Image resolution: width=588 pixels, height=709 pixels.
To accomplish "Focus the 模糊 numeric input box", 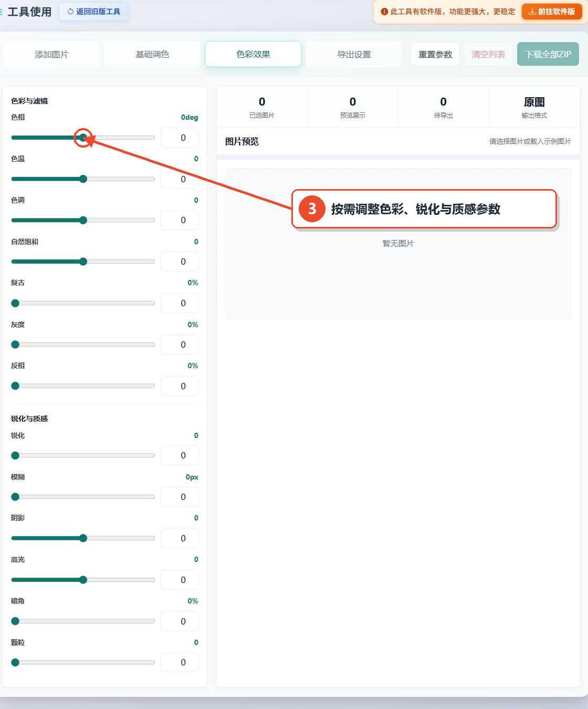I will (x=180, y=497).
